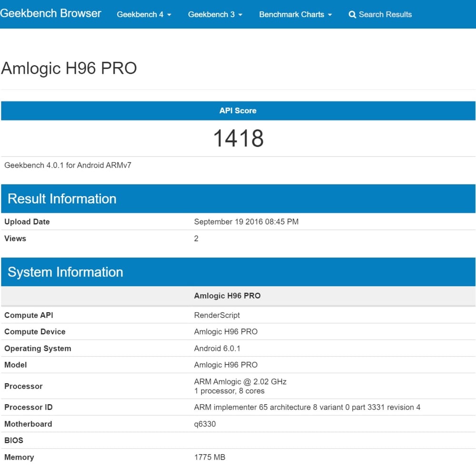The image size is (476, 476).
Task: Click the System Information section header
Action: click(238, 272)
